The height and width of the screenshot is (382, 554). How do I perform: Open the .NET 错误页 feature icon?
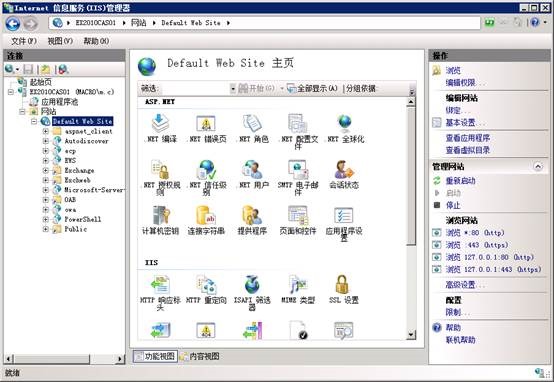pos(206,128)
